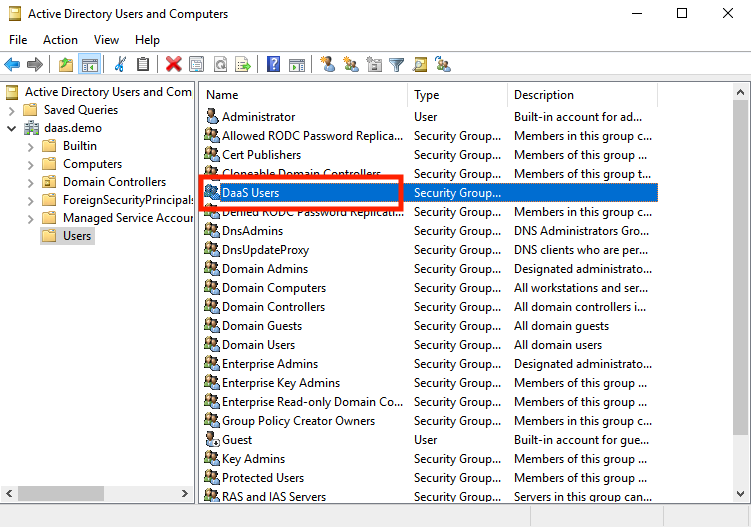
Task: Open the Action menu
Action: (x=60, y=40)
